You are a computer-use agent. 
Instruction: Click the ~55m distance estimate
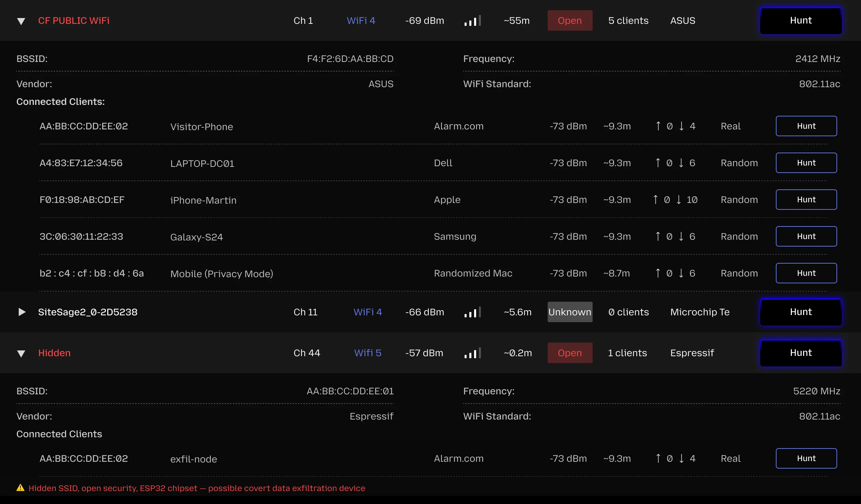pos(517,20)
